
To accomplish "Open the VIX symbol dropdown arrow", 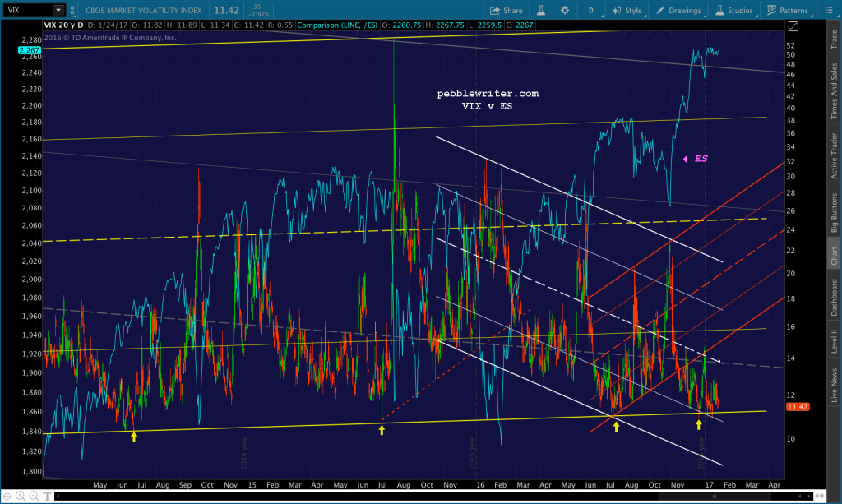I will (58, 10).
